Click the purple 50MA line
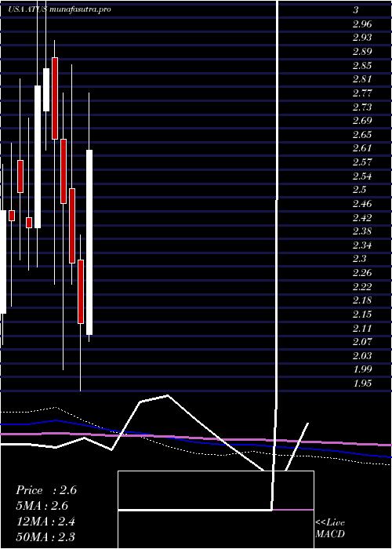This screenshot has width=392, height=549. click(x=196, y=438)
